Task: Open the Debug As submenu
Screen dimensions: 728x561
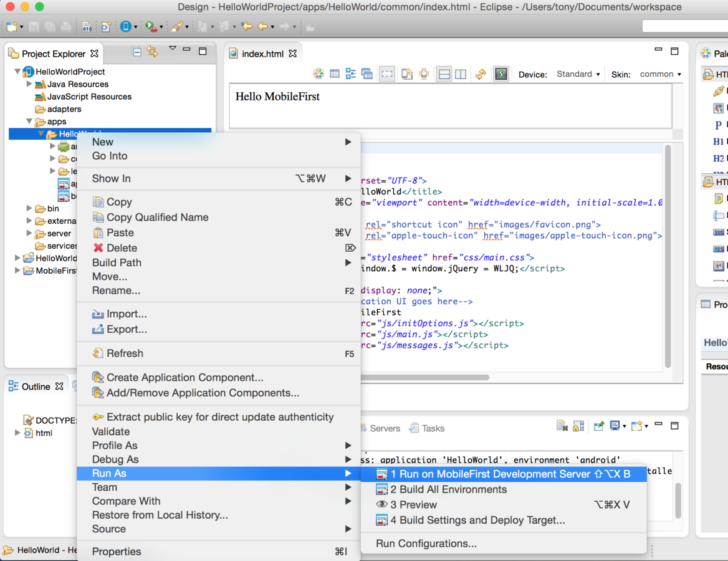Action: click(x=219, y=459)
